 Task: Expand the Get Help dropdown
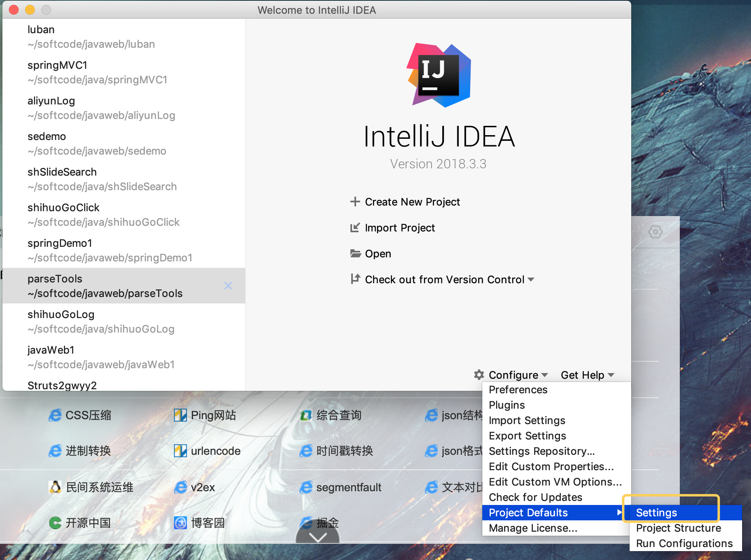[x=588, y=375]
